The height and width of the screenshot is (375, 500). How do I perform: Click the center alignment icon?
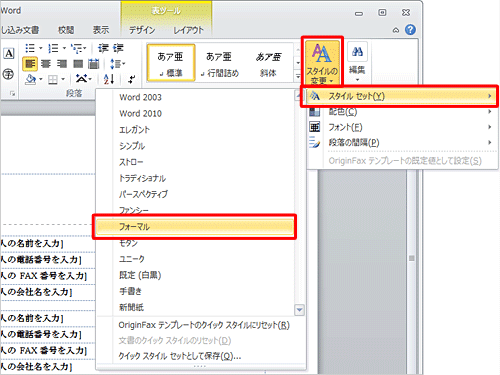[46, 64]
